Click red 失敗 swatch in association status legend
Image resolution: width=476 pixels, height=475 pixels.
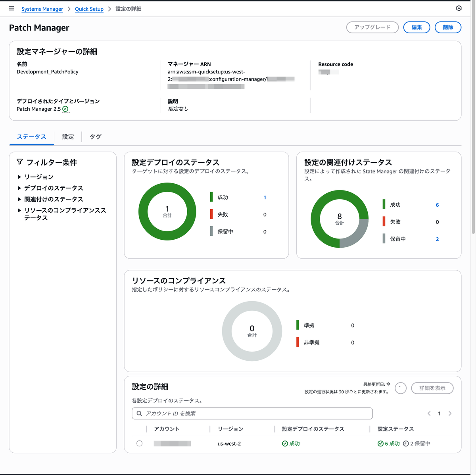[384, 221]
